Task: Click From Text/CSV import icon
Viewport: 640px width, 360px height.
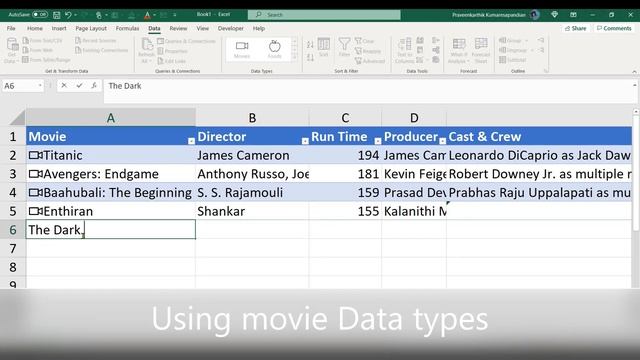Action: [x=26, y=41]
